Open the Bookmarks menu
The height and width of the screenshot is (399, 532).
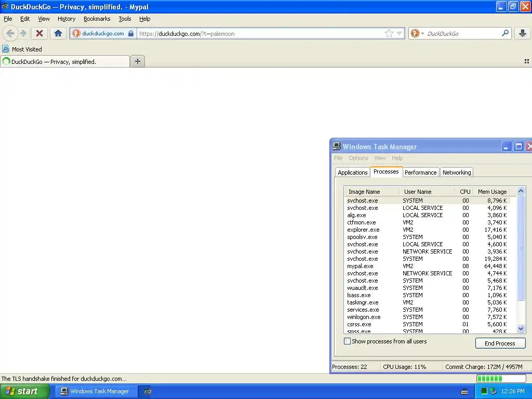tap(97, 19)
